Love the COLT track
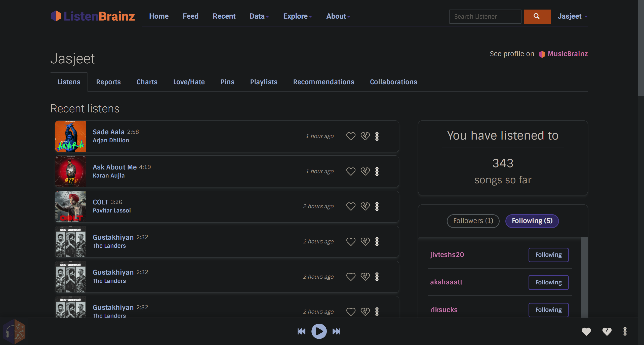 coord(351,206)
